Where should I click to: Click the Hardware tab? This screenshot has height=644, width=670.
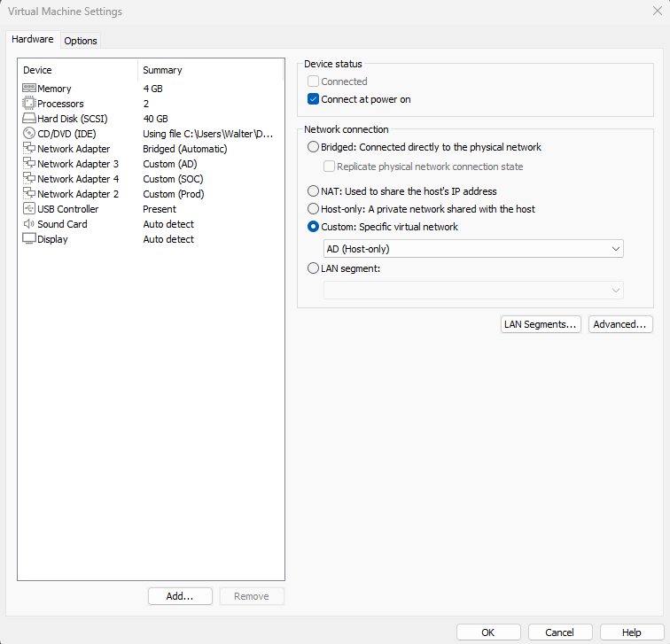pyautogui.click(x=33, y=40)
